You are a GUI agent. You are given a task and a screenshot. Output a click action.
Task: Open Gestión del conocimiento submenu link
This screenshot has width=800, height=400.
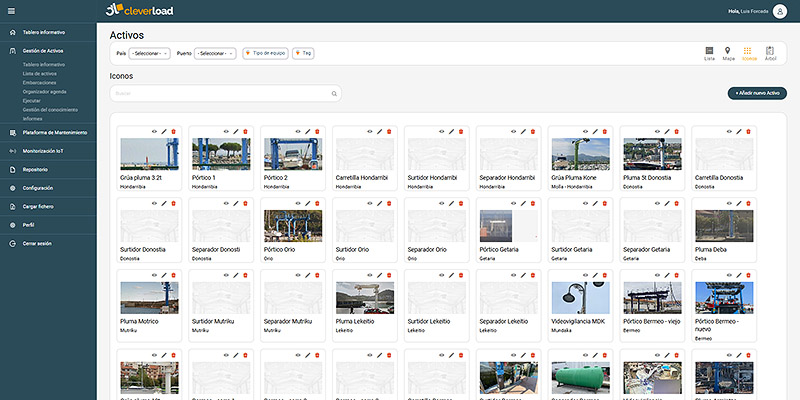[50, 110]
